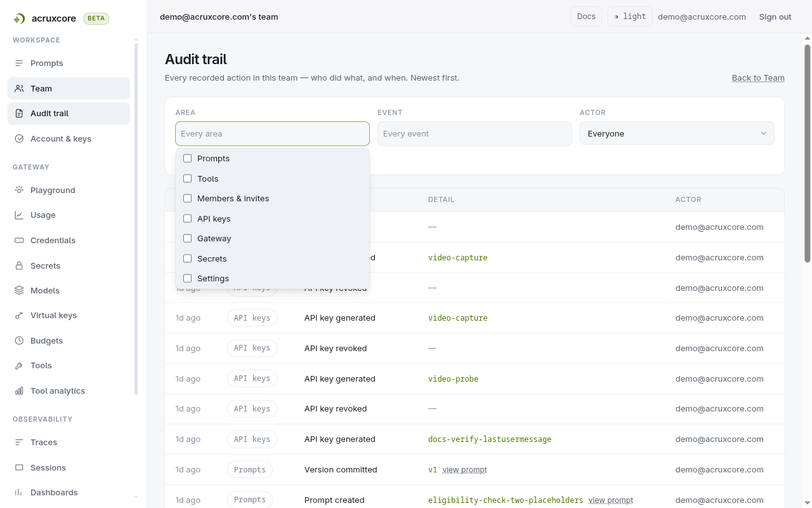
Task: Click the Team people icon
Action: 19,89
